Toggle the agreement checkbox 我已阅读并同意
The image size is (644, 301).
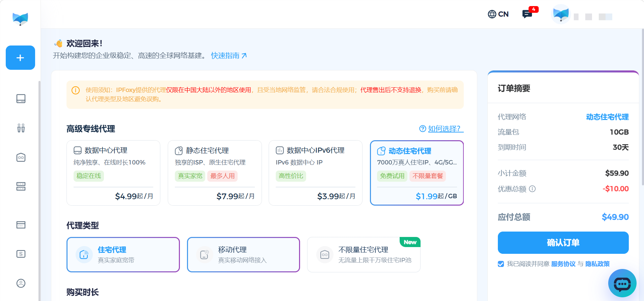click(x=501, y=264)
